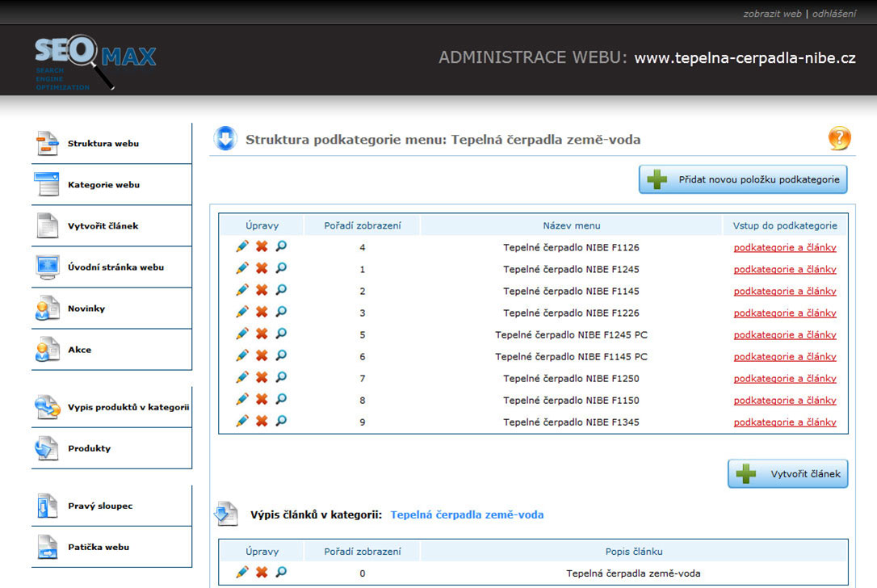The height and width of the screenshot is (588, 877).
Task: Open Výpis produktů v kategorii
Action: click(111, 407)
